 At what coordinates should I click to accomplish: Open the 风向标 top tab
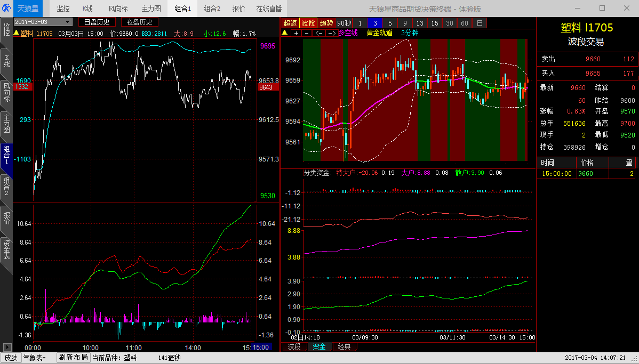click(118, 9)
